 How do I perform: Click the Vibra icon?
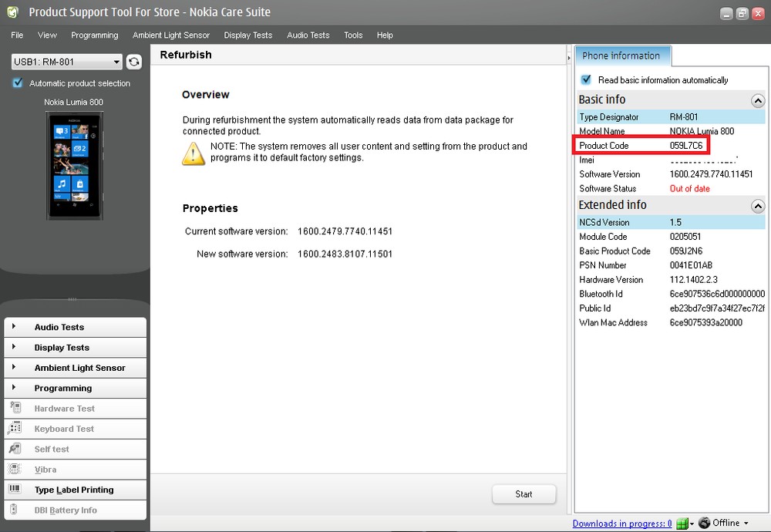point(15,469)
